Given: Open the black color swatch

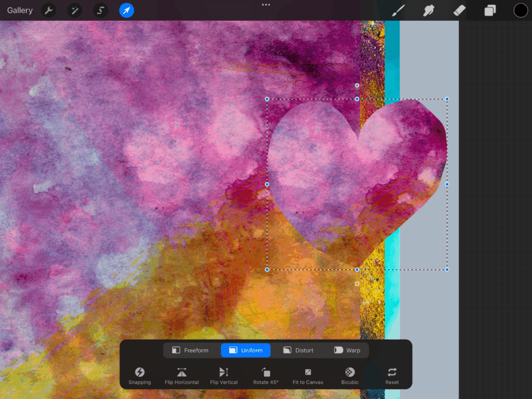Looking at the screenshot, I should click(x=521, y=10).
